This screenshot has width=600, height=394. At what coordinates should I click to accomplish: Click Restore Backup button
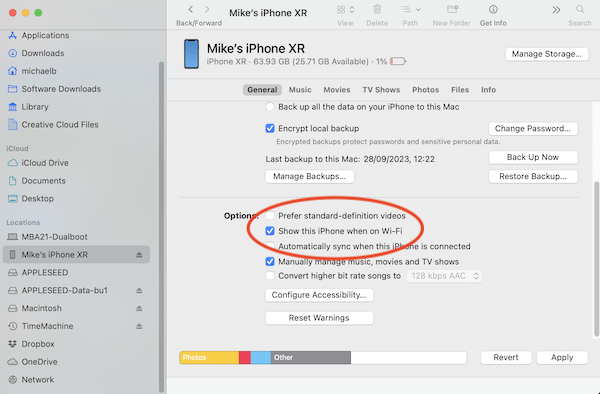533,176
